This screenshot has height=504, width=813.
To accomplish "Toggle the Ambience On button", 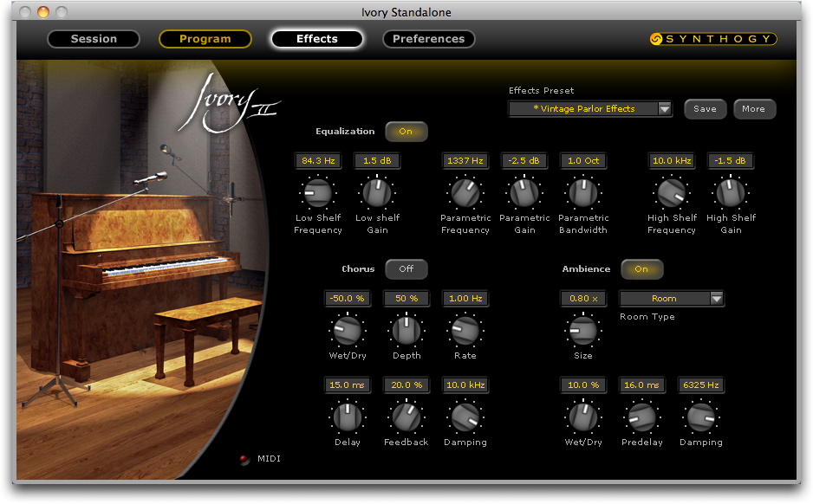I will click(641, 268).
